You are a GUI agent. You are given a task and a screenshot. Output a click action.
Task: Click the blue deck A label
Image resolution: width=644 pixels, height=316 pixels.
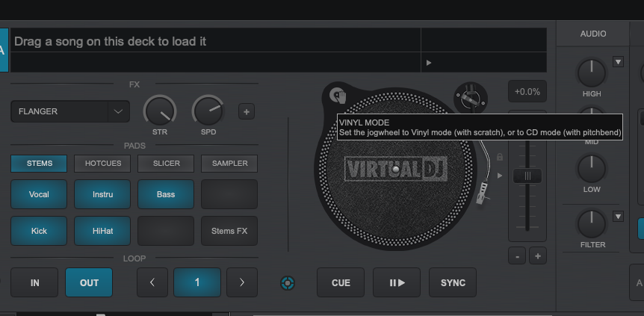click(4, 50)
